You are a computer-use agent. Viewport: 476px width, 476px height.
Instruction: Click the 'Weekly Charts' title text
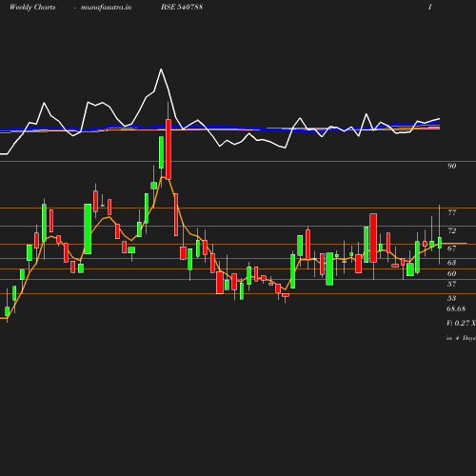32,7
